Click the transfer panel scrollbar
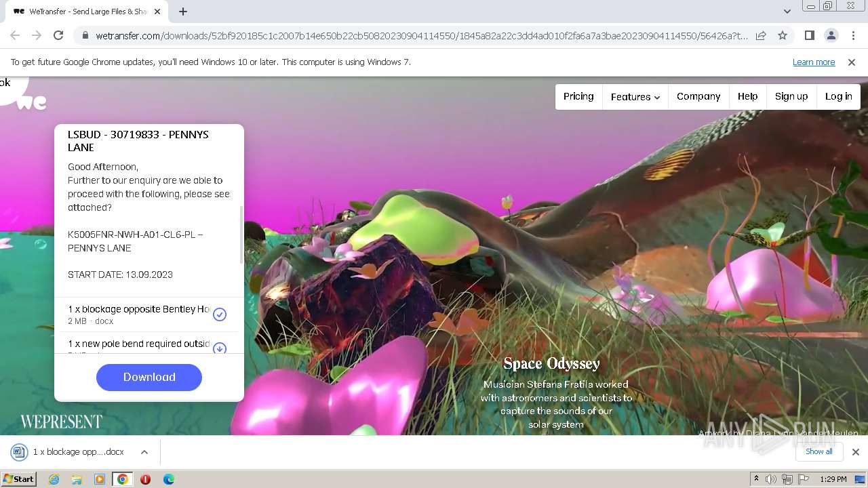Viewport: 868px width, 488px height. pyautogui.click(x=241, y=235)
